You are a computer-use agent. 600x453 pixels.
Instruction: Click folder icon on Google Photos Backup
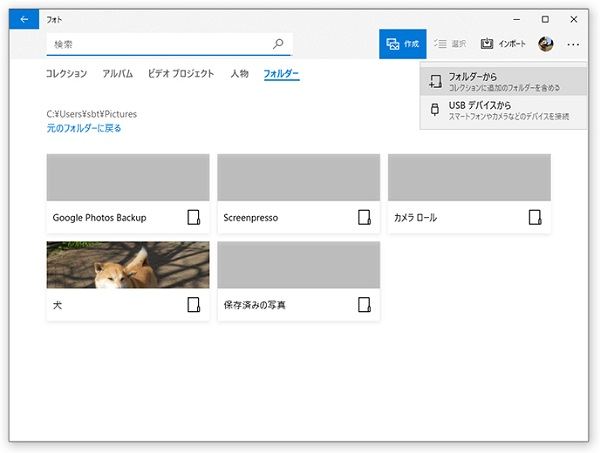[194, 218]
